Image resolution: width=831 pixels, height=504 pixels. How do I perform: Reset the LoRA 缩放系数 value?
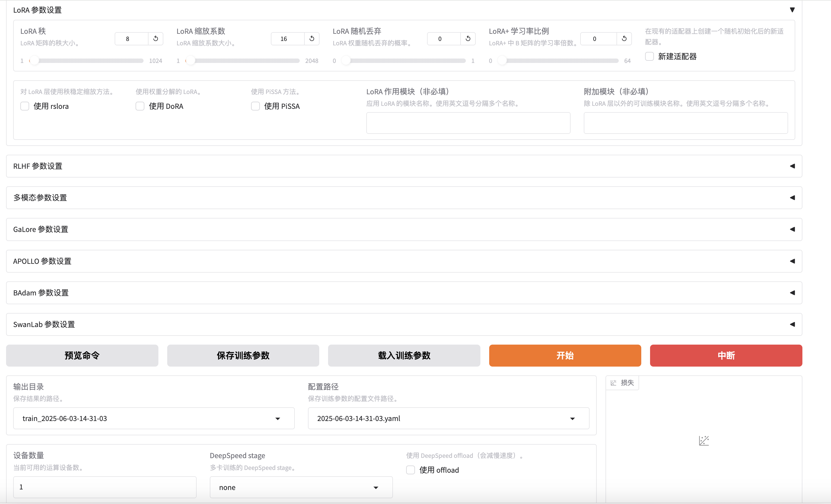[312, 39]
